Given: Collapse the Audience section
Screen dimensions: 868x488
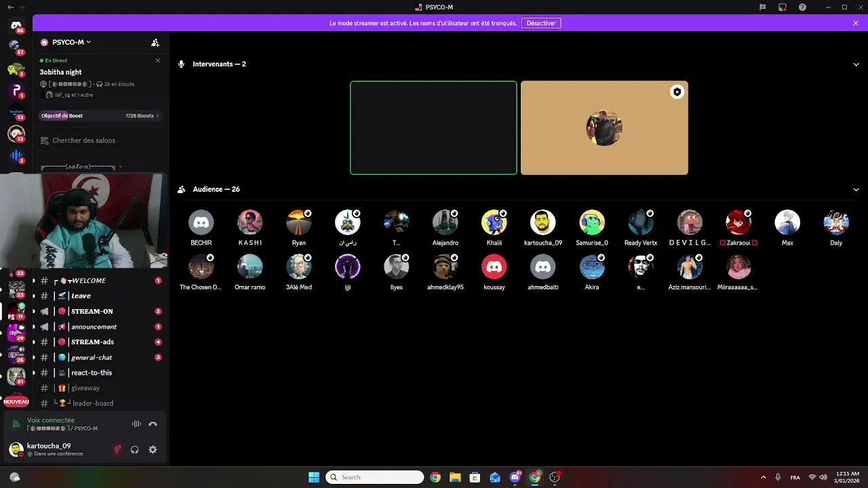Looking at the screenshot, I should click(x=856, y=190).
